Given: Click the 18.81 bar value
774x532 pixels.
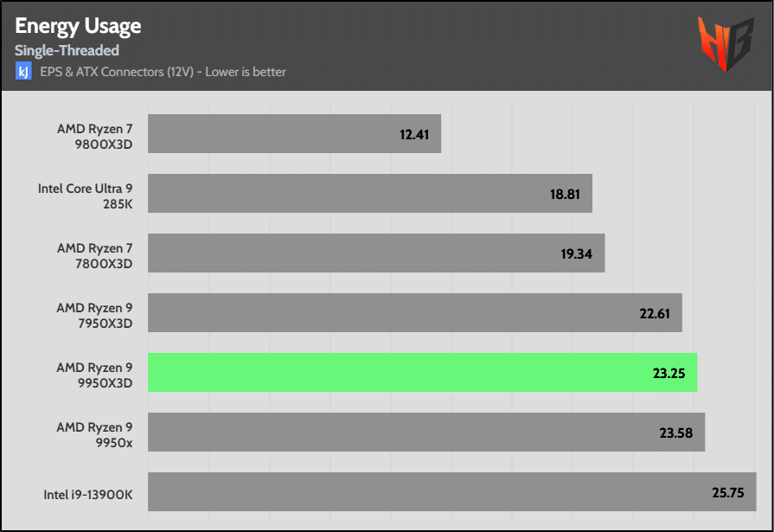Looking at the screenshot, I should pos(565,194).
